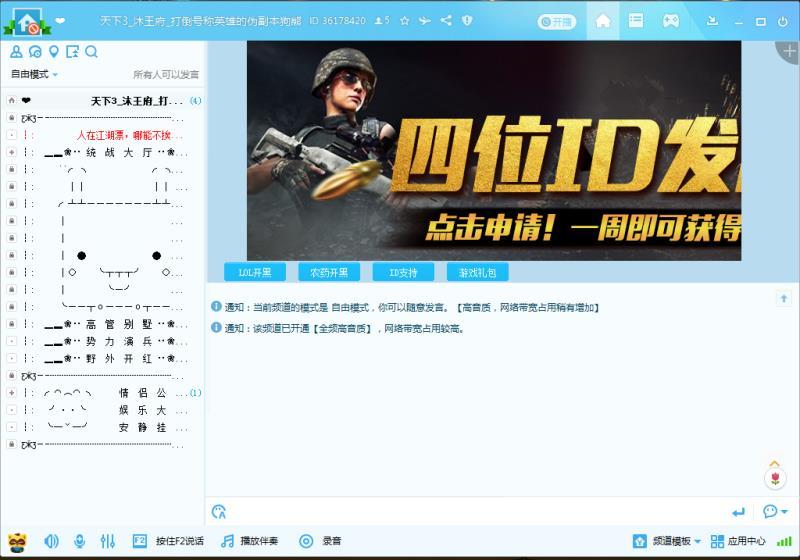Click the chat message input field

click(470, 512)
